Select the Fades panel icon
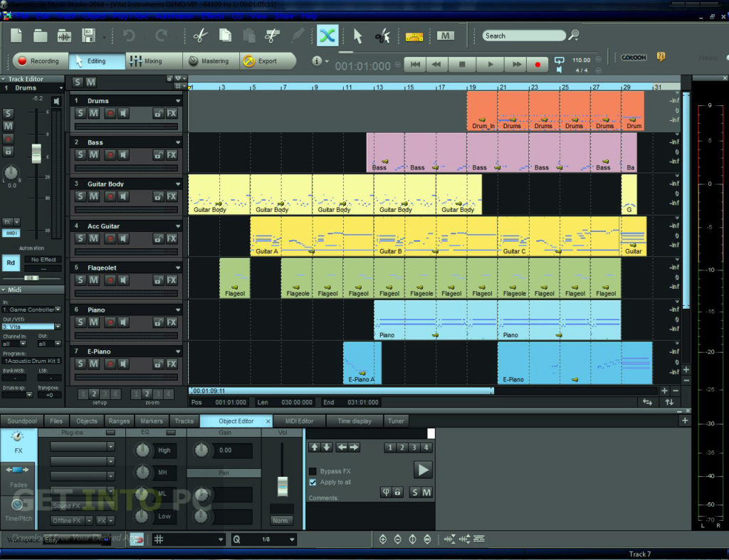The image size is (729, 560). pos(18,476)
